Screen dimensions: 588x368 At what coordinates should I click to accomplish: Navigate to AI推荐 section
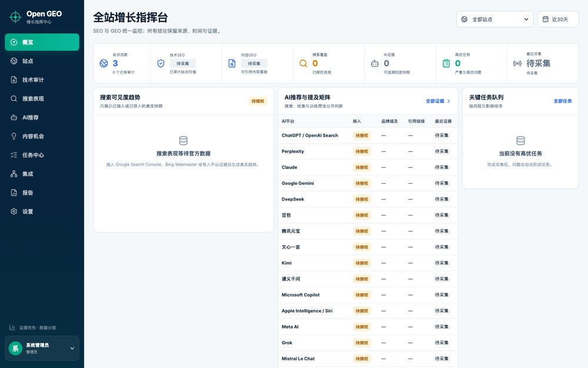[42, 117]
